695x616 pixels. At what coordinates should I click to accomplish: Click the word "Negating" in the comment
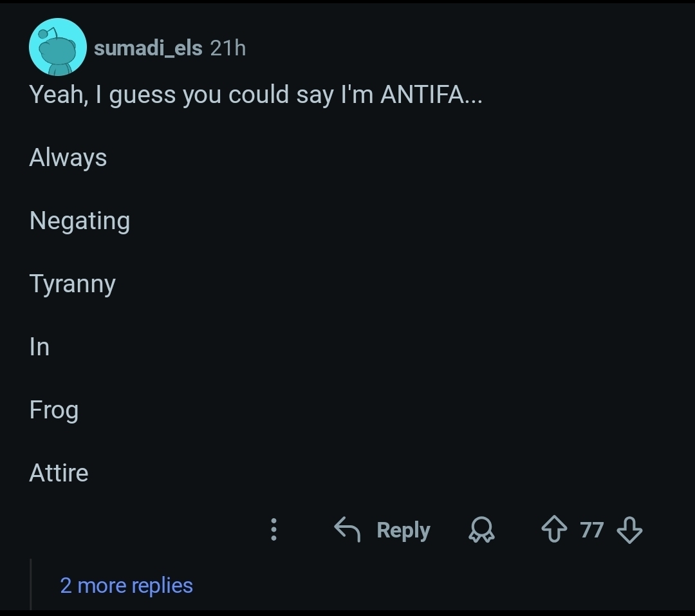pos(80,221)
